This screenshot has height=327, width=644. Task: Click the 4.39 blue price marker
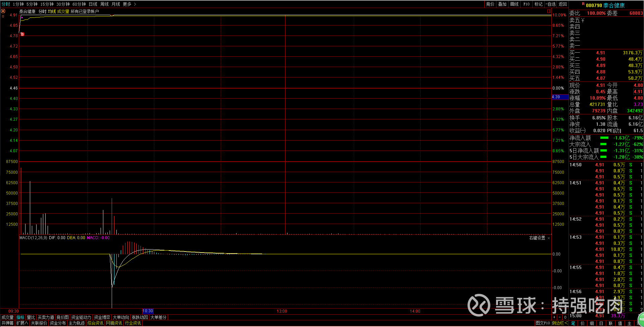pos(560,97)
